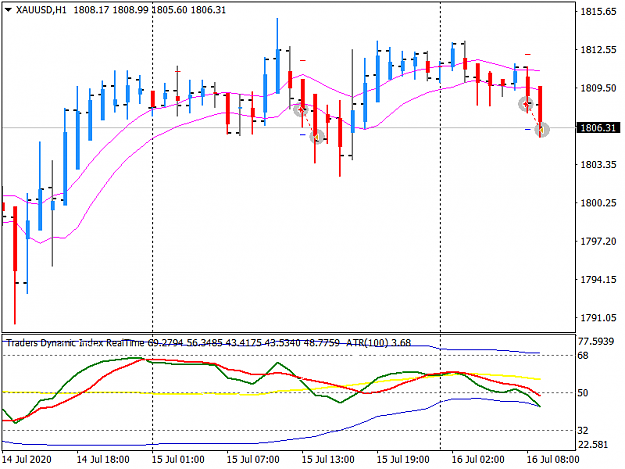Click the 1794.15 price axis label
The height and width of the screenshot is (469, 625).
[598, 279]
